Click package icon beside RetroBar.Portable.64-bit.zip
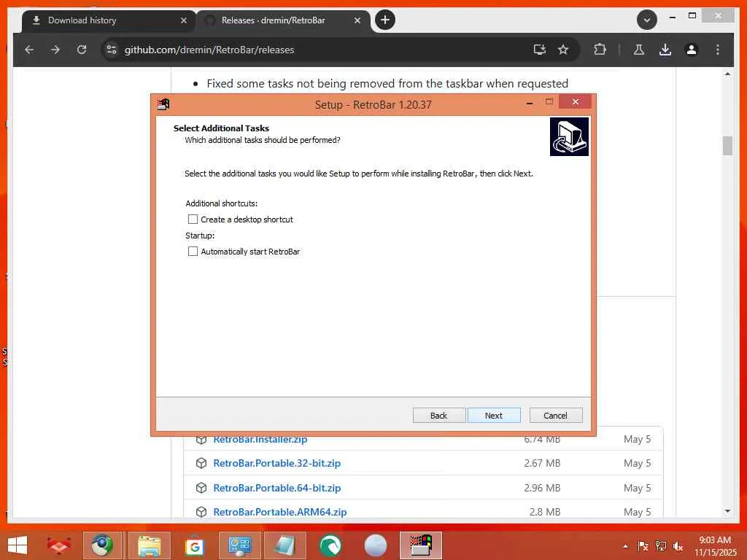 click(x=201, y=488)
